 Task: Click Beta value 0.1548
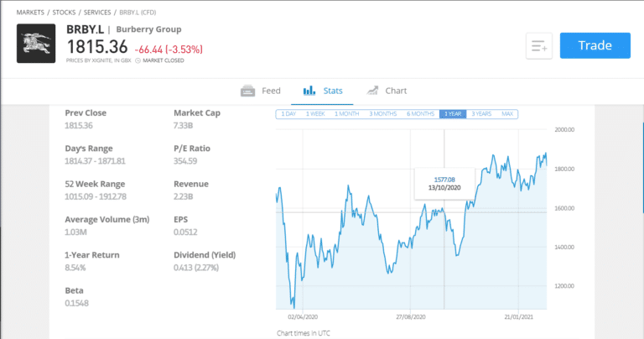pyautogui.click(x=76, y=303)
